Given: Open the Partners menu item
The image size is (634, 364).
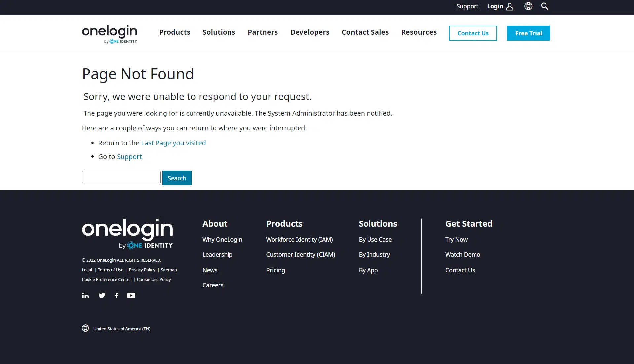Looking at the screenshot, I should point(263,32).
